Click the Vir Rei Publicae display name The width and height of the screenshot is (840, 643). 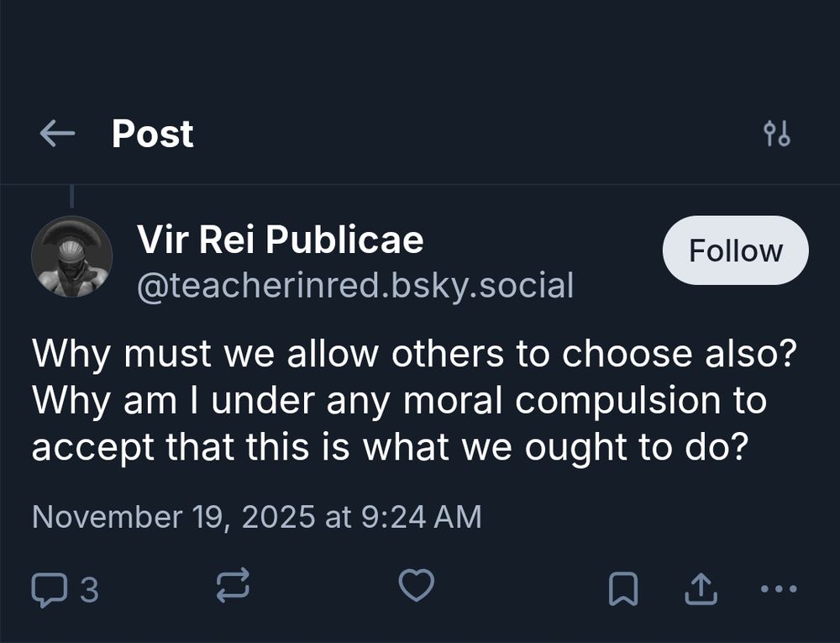[281, 241]
